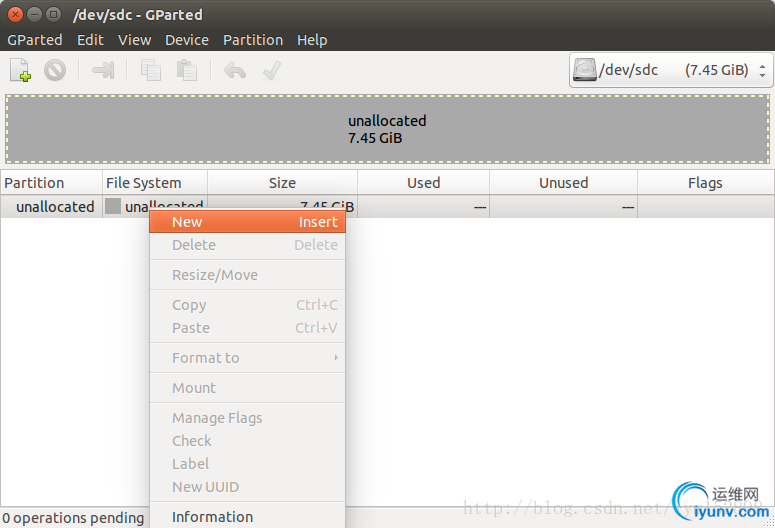Choose Check in the context menu
775x528 pixels.
[247, 441]
